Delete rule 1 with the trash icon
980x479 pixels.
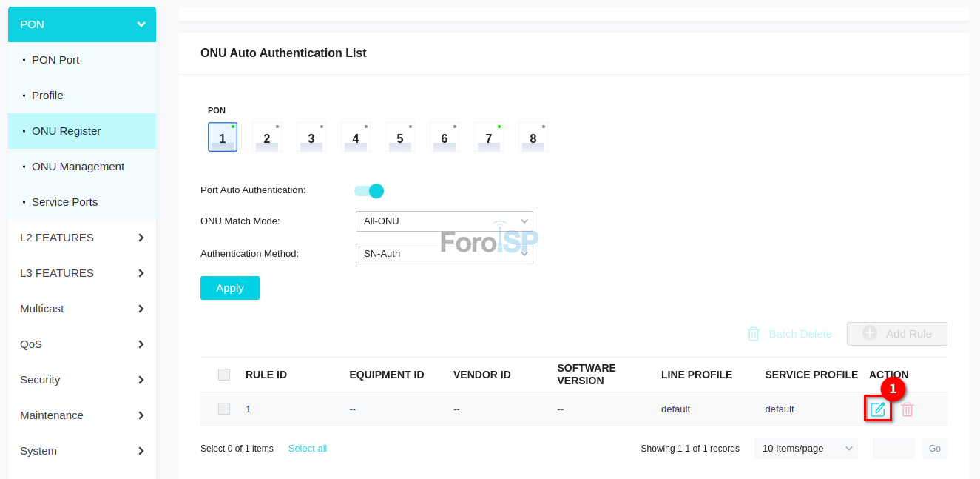[908, 409]
